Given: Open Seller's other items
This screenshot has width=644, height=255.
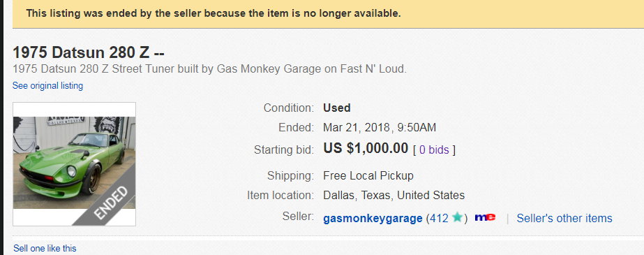Looking at the screenshot, I should click(564, 218).
